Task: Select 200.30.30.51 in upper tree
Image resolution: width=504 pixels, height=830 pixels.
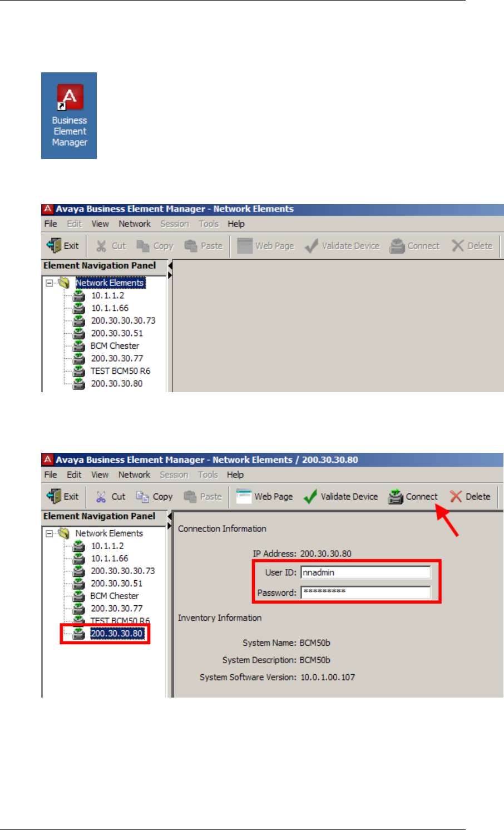Action: coord(117,333)
